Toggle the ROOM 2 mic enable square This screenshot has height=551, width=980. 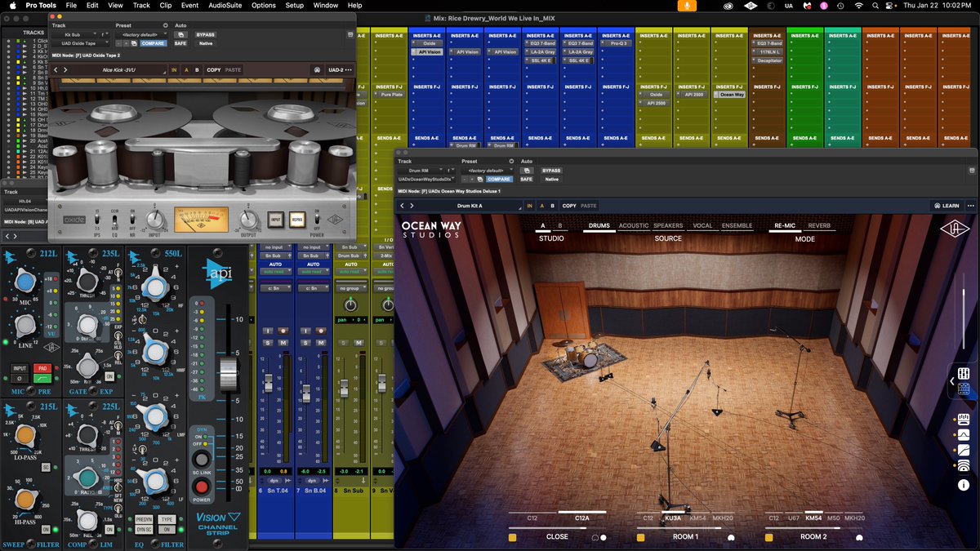pyautogui.click(x=768, y=538)
